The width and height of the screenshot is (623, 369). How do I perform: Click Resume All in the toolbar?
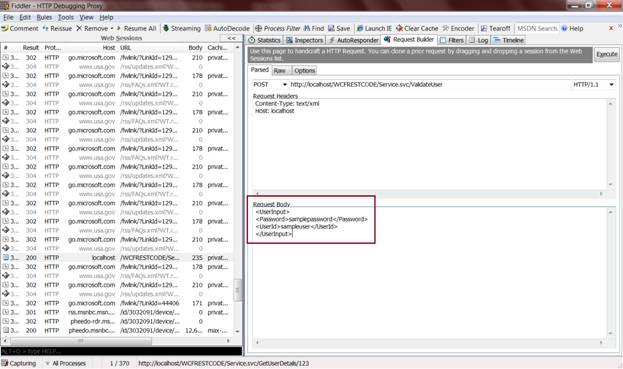pyautogui.click(x=136, y=29)
